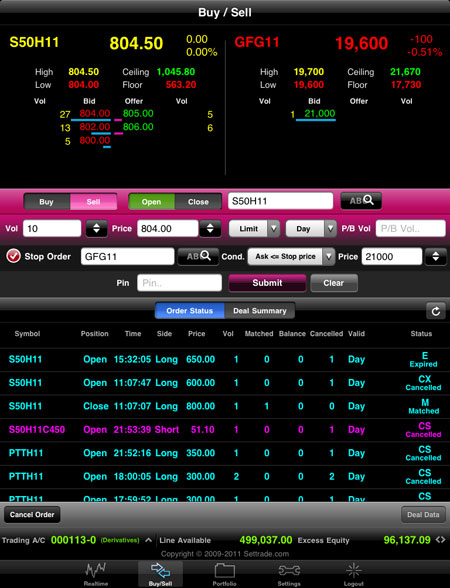This screenshot has width=450, height=588.
Task: Set position to Close
Action: pyautogui.click(x=198, y=202)
